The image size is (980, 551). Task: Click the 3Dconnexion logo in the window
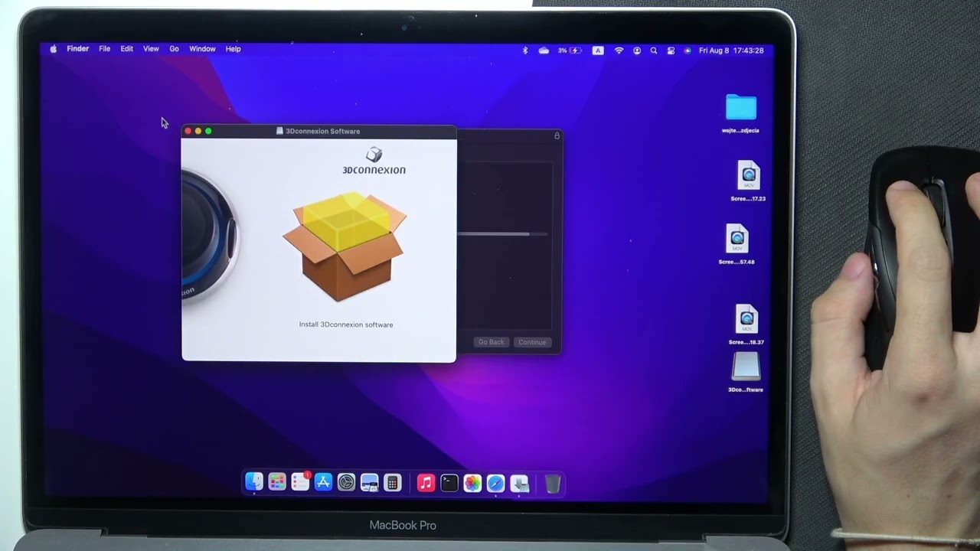click(374, 161)
